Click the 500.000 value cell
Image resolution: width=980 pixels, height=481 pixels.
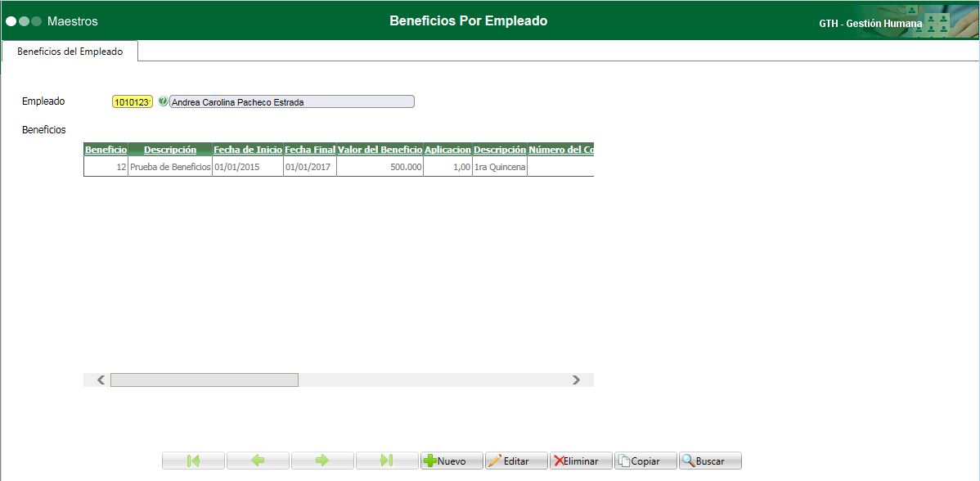click(x=380, y=167)
